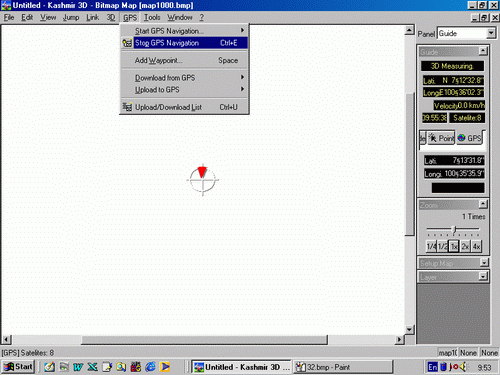Select the 2x zoom toggle button
This screenshot has height=375, width=500.
(x=465, y=247)
